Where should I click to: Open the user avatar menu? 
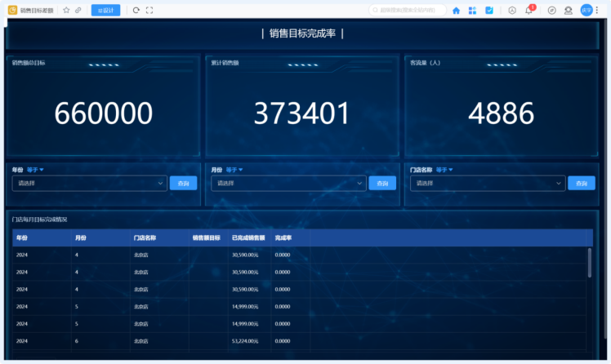pos(586,11)
